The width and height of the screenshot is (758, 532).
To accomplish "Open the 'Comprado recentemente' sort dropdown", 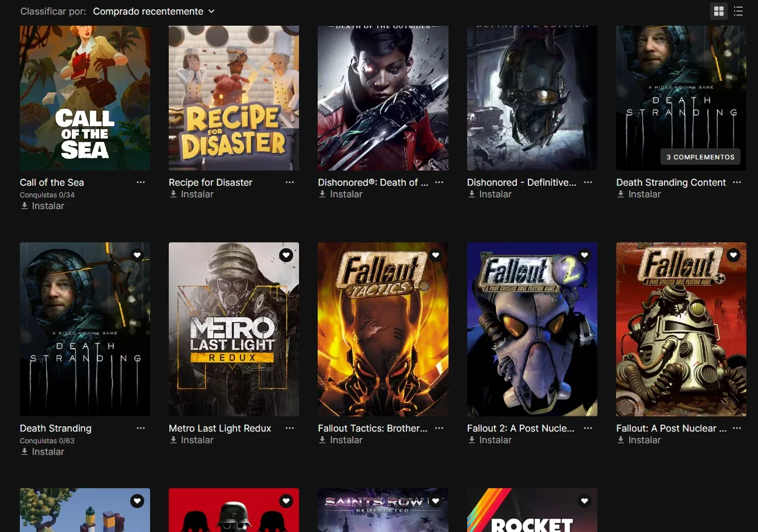I will pyautogui.click(x=154, y=11).
